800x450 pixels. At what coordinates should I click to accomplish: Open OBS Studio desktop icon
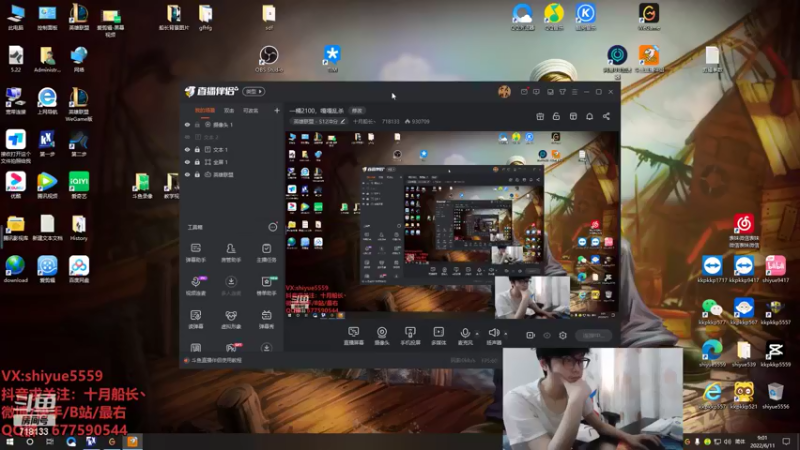(268, 59)
